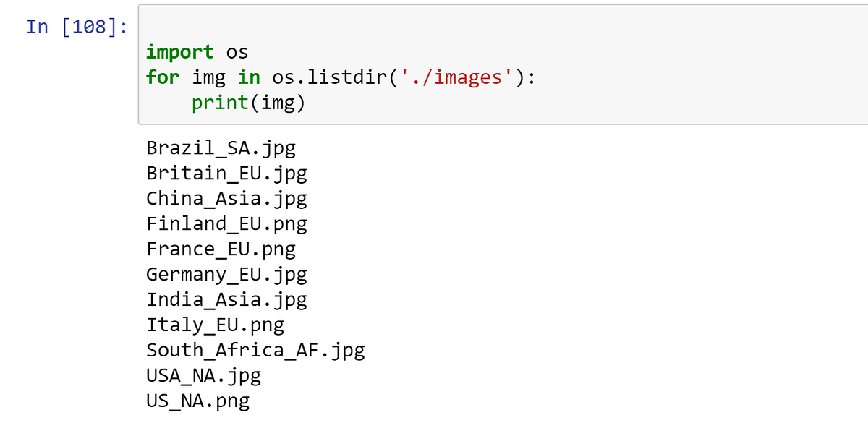Screen dimensions: 868x423
Task: Select India_Asia.jpg output line
Action: point(226,299)
